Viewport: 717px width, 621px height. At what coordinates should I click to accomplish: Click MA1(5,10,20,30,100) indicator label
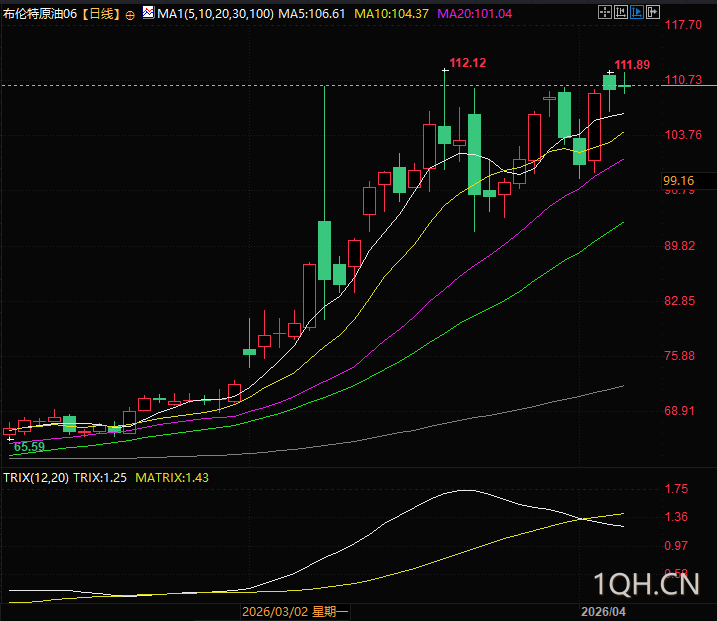[x=215, y=14]
